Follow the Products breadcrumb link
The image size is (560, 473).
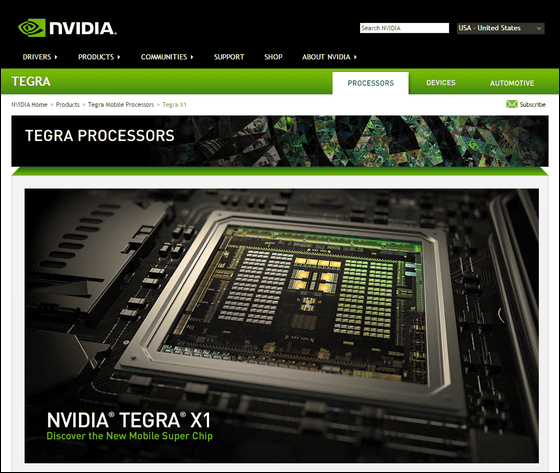click(68, 104)
